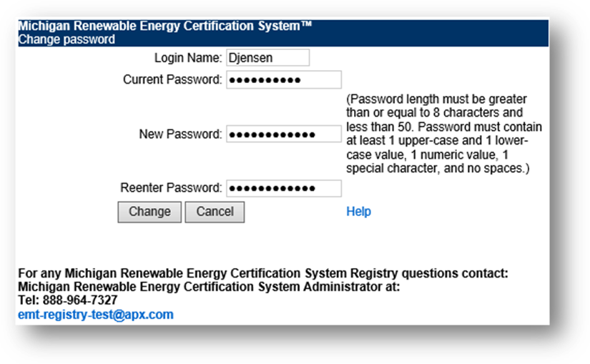Click the Login Name field containing Djensen
This screenshot has width=590, height=364.
267,58
